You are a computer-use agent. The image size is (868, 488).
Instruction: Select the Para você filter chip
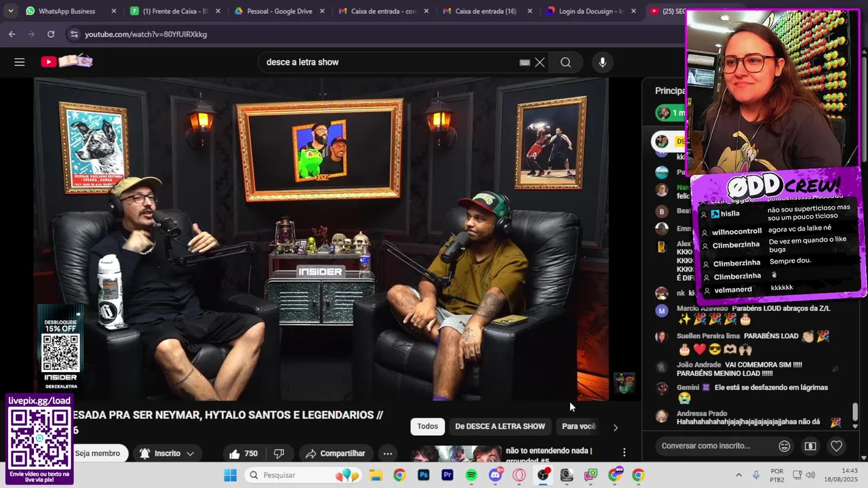578,426
